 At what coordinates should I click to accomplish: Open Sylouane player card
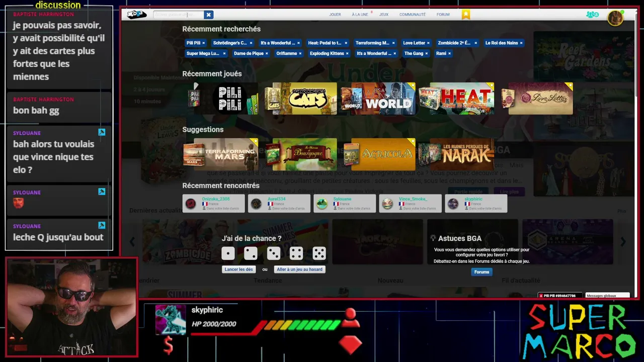345,204
